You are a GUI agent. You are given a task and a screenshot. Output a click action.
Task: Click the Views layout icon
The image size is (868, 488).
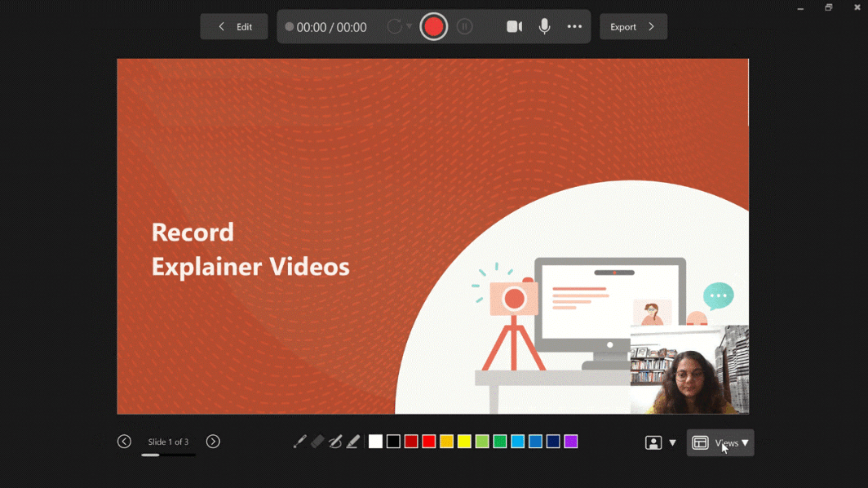click(701, 442)
